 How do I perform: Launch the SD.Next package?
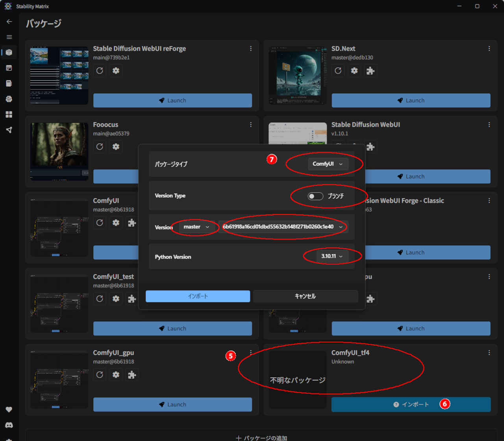pos(411,100)
